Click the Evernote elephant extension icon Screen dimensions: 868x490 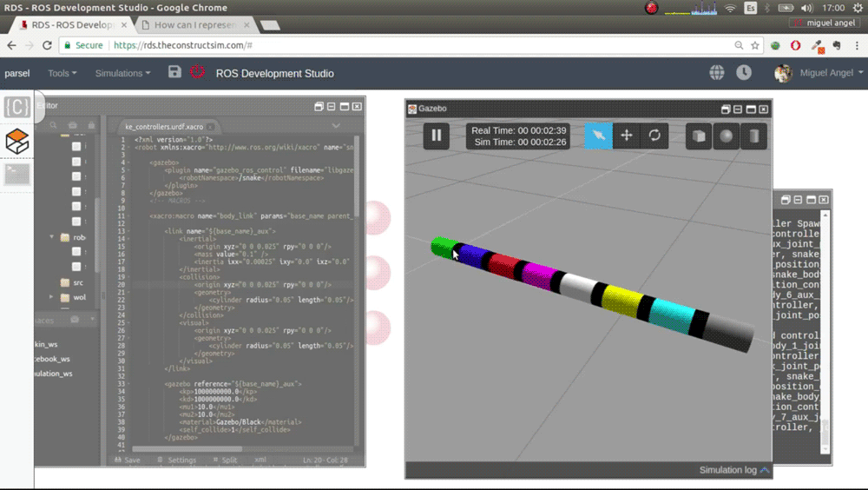point(837,45)
